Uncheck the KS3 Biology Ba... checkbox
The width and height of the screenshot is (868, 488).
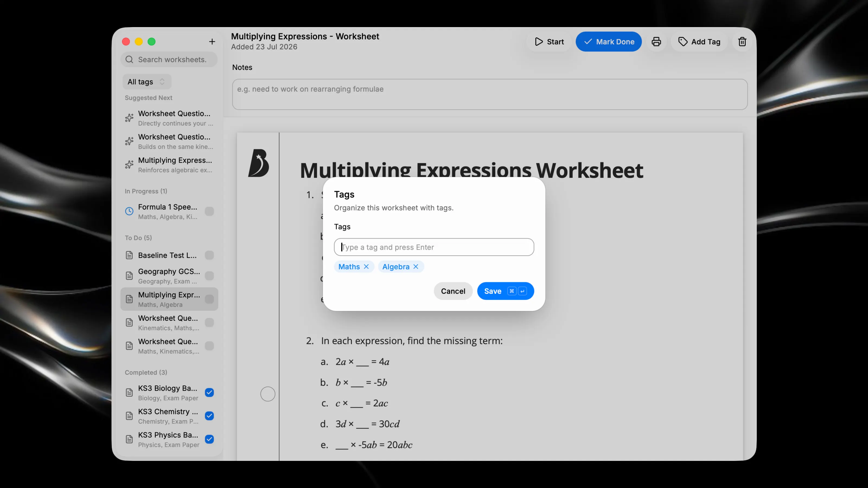209,393
